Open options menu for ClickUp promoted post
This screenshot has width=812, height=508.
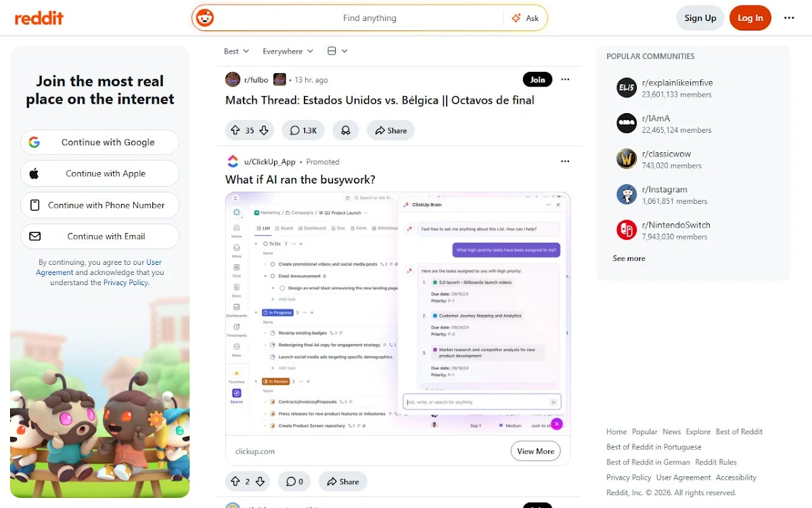tap(566, 162)
